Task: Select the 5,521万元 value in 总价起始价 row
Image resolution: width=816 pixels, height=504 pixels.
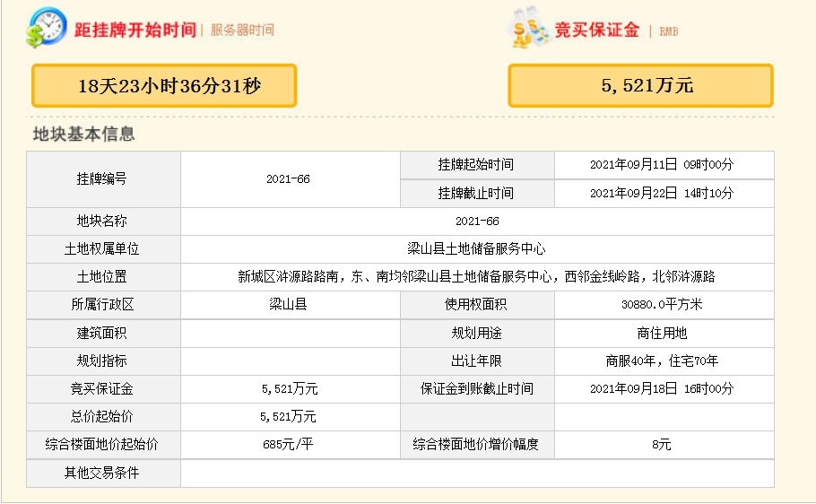Action: [288, 417]
